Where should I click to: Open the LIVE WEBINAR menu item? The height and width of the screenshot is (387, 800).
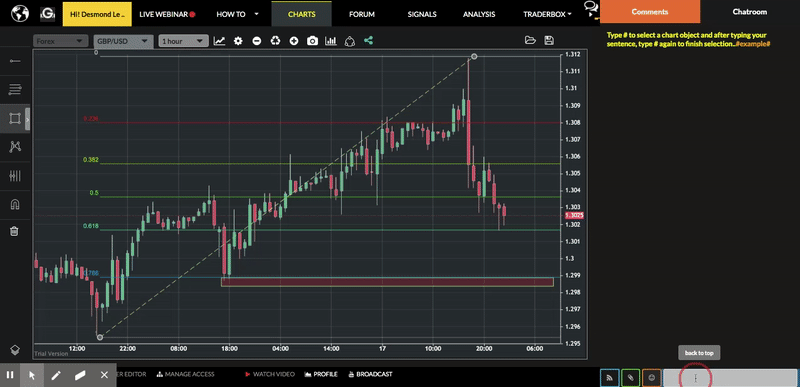167,14
